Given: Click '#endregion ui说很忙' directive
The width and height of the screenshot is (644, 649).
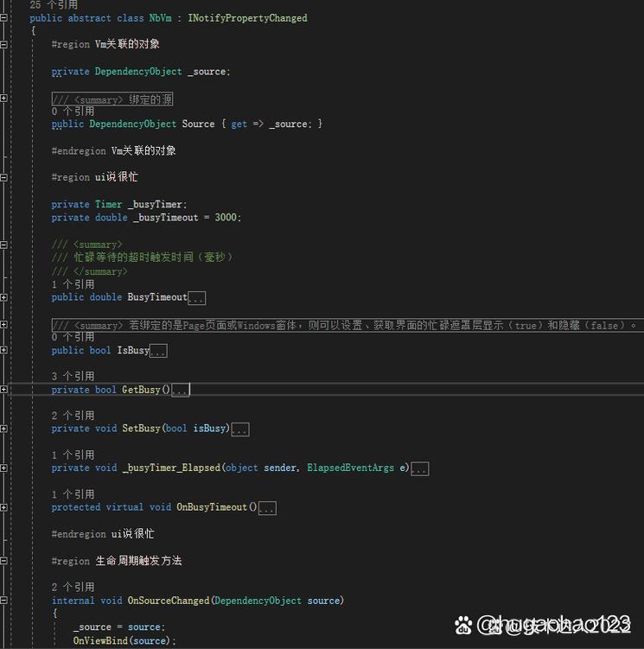Looking at the screenshot, I should tap(103, 534).
